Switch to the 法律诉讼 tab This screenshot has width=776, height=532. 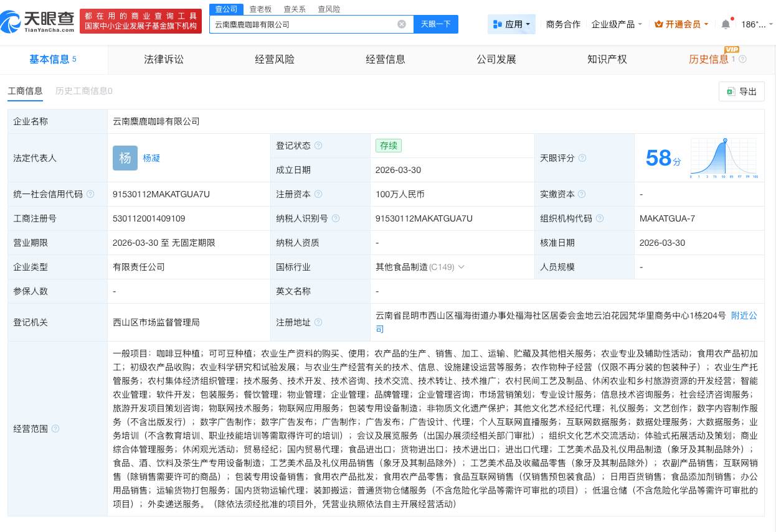coord(163,59)
